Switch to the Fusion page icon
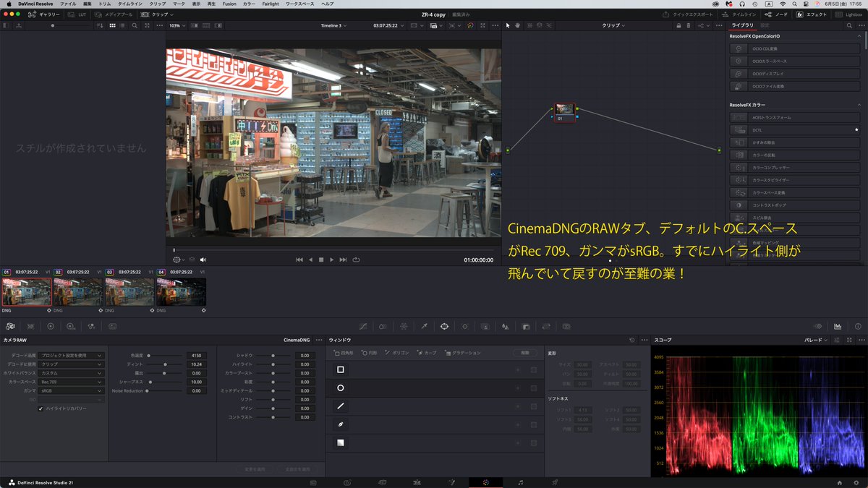 click(x=451, y=482)
